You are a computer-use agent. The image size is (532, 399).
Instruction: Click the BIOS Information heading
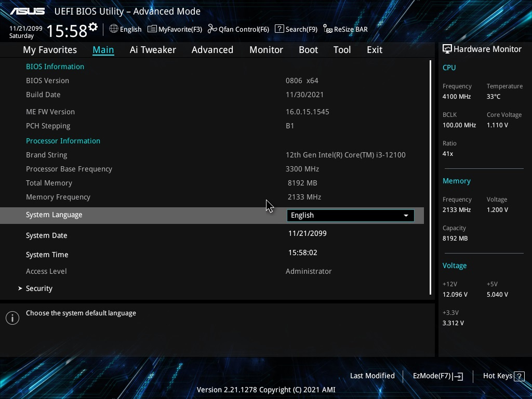pos(55,66)
